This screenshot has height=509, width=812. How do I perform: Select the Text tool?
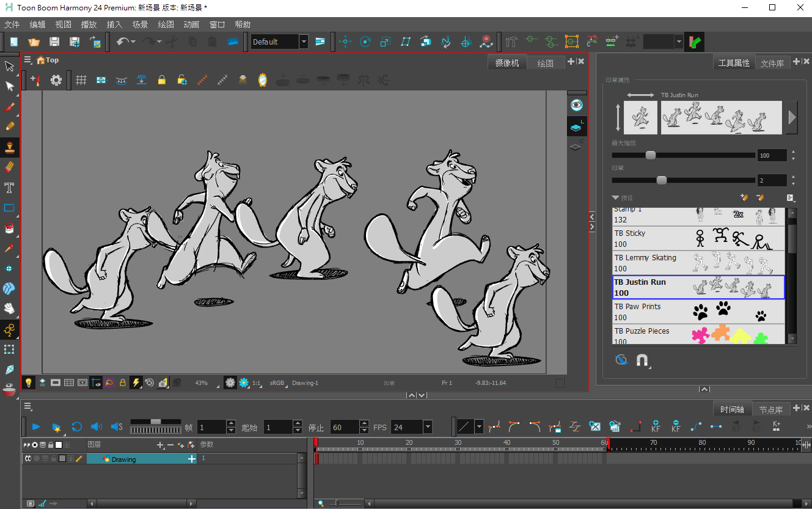pos(9,188)
